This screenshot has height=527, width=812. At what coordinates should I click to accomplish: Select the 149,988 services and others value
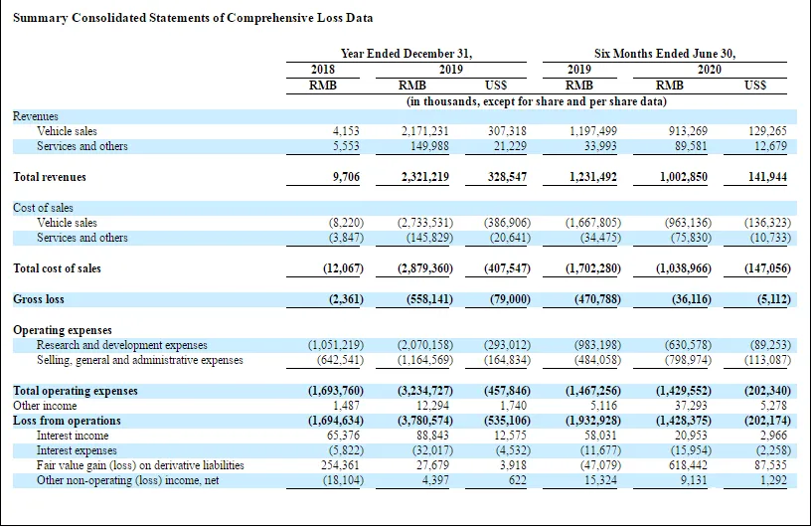[429, 146]
